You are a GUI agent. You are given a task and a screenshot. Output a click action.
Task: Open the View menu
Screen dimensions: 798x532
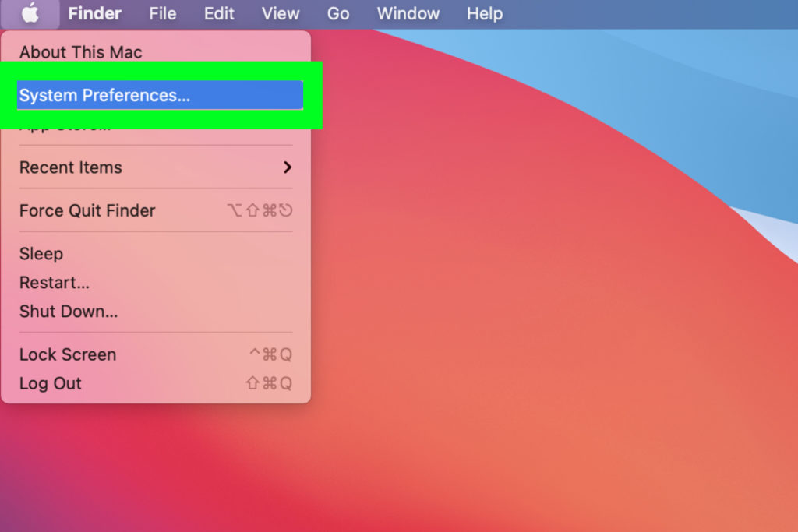pyautogui.click(x=281, y=13)
